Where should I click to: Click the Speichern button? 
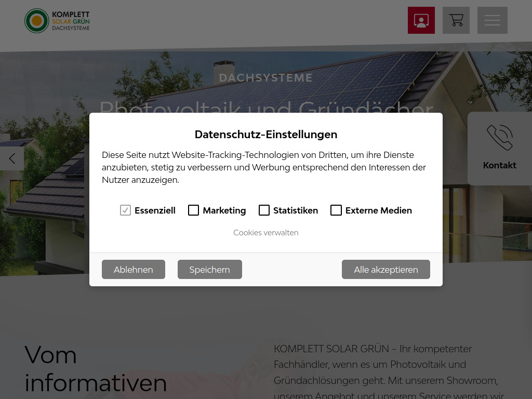(x=209, y=269)
